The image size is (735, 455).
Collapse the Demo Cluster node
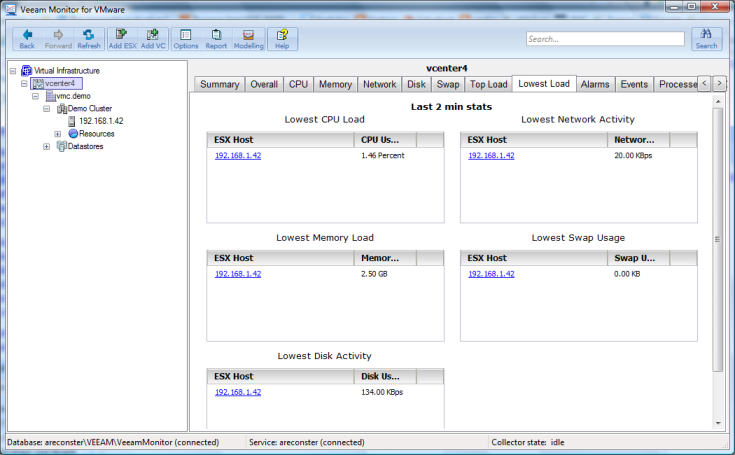click(46, 109)
